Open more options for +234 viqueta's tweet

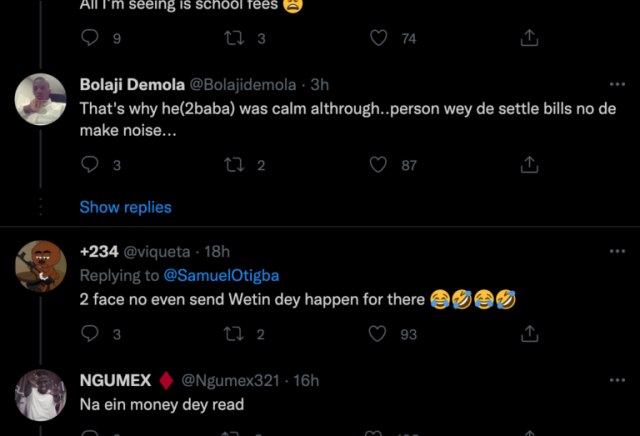coord(617,251)
